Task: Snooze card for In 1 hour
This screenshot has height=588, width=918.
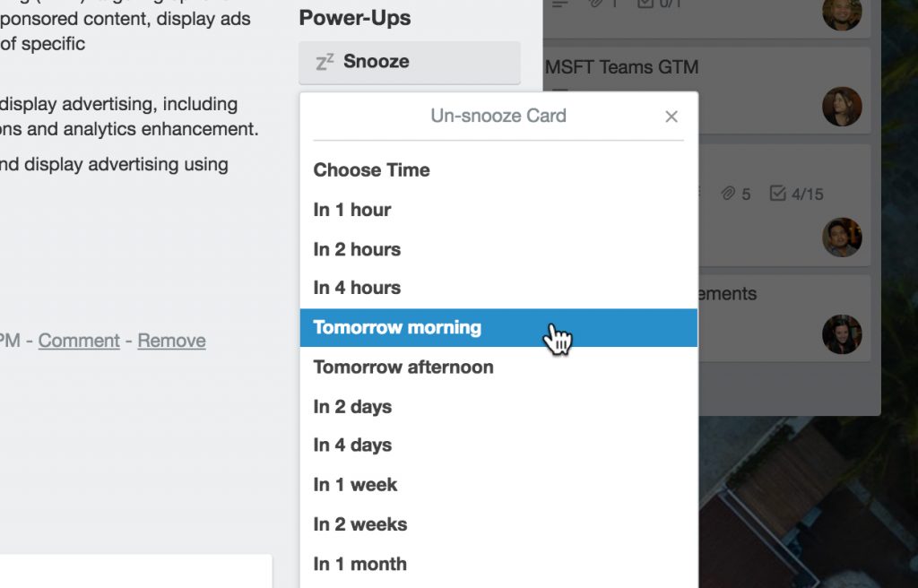Action: 352,210
